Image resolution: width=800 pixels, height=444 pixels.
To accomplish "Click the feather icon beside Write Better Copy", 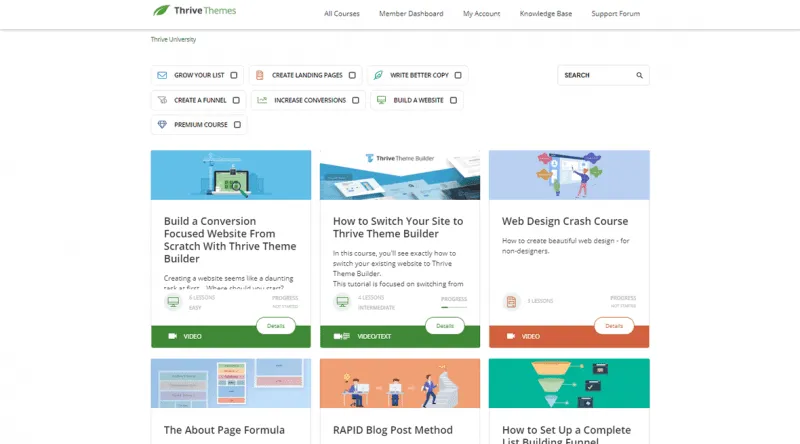I will pyautogui.click(x=378, y=75).
